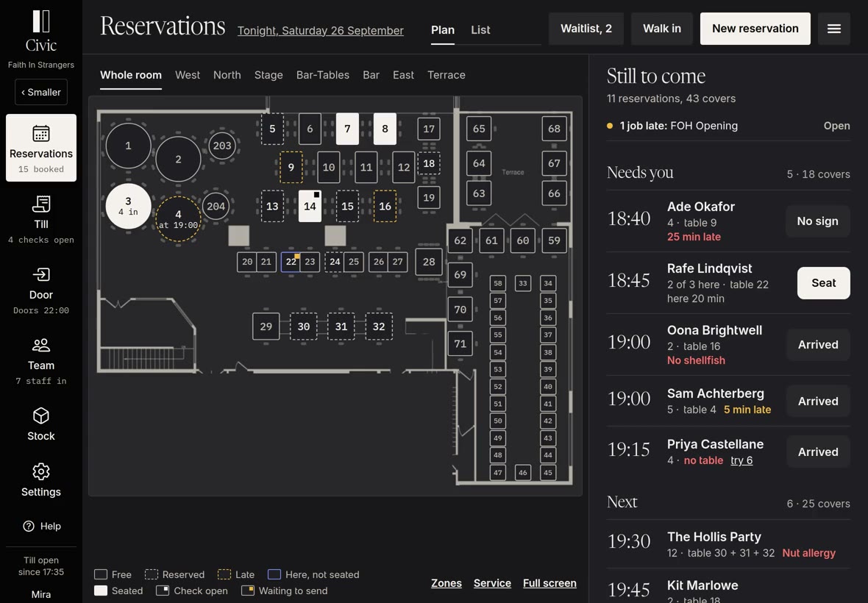Select reserved table 30
Viewport: 868px width, 603px height.
303,327
